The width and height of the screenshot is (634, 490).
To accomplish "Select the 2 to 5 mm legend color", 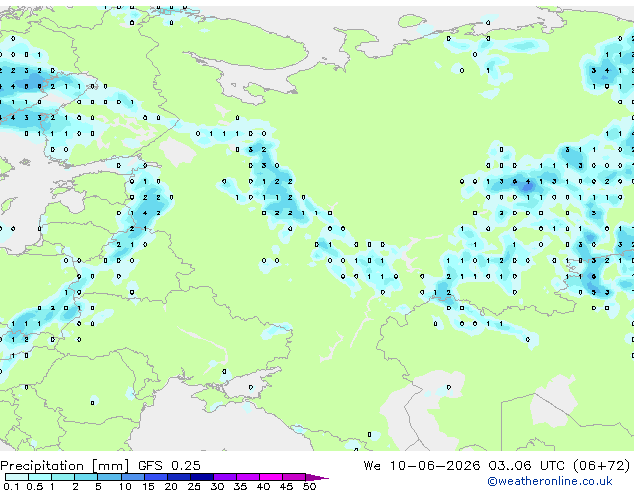I will (x=86, y=477).
